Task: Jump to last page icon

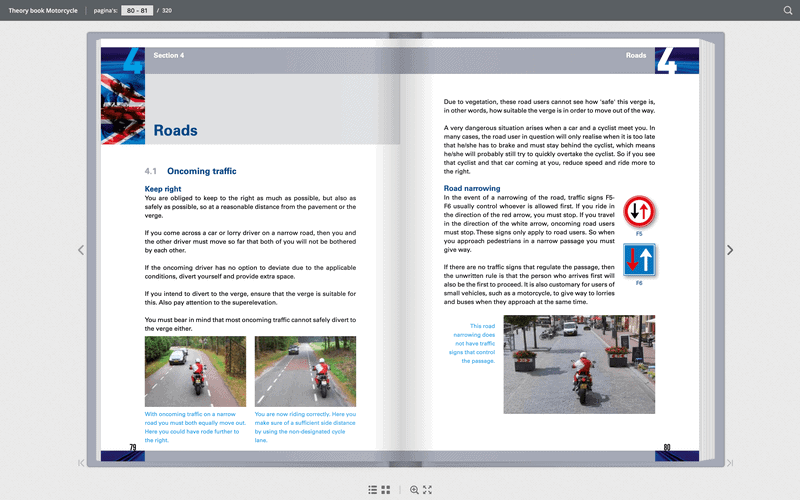Action: tap(730, 463)
